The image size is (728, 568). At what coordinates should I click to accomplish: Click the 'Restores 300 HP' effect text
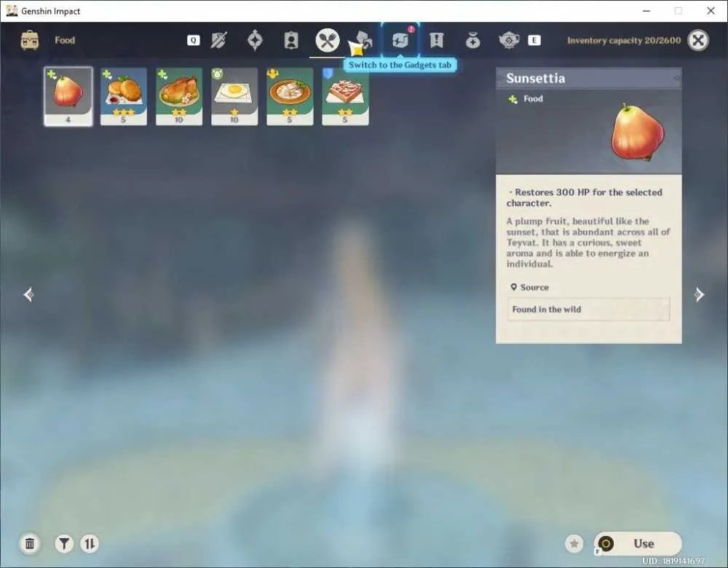click(584, 197)
